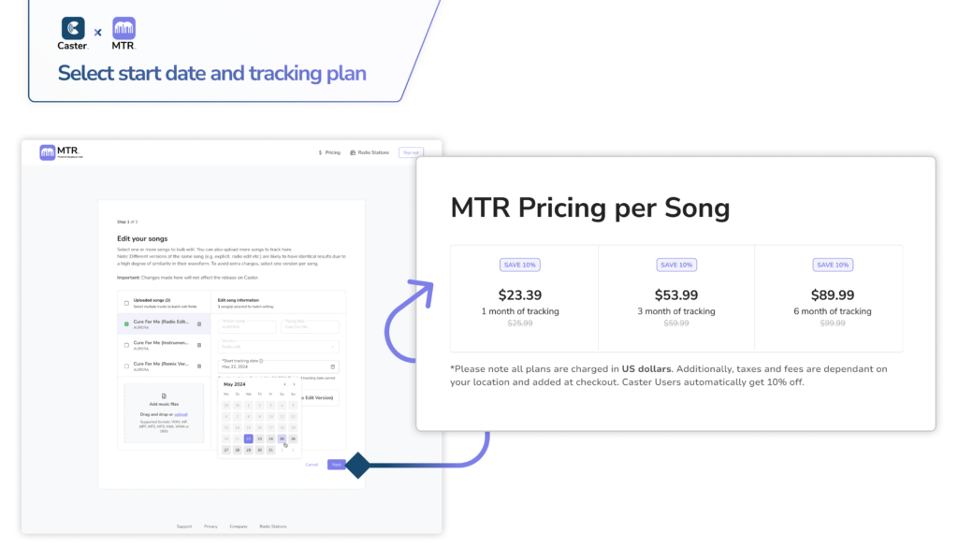Click the Song title input field
958x560 pixels.
coord(310,326)
